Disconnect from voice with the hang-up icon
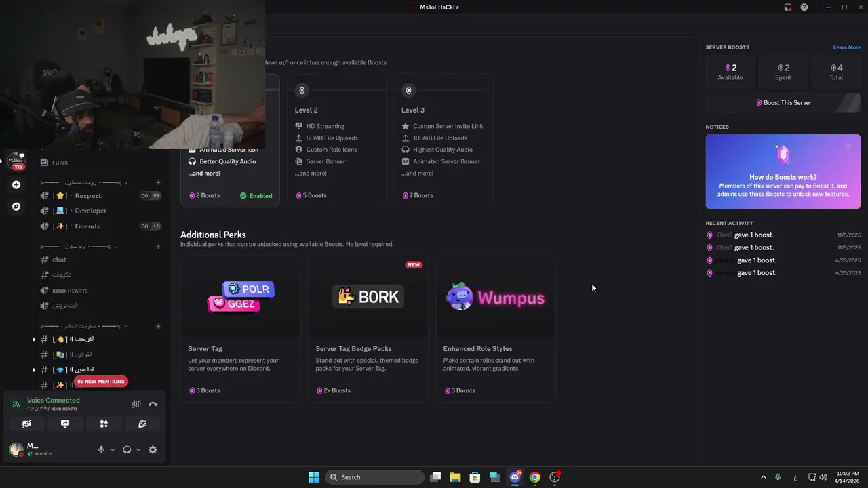Image resolution: width=868 pixels, height=488 pixels. (153, 404)
